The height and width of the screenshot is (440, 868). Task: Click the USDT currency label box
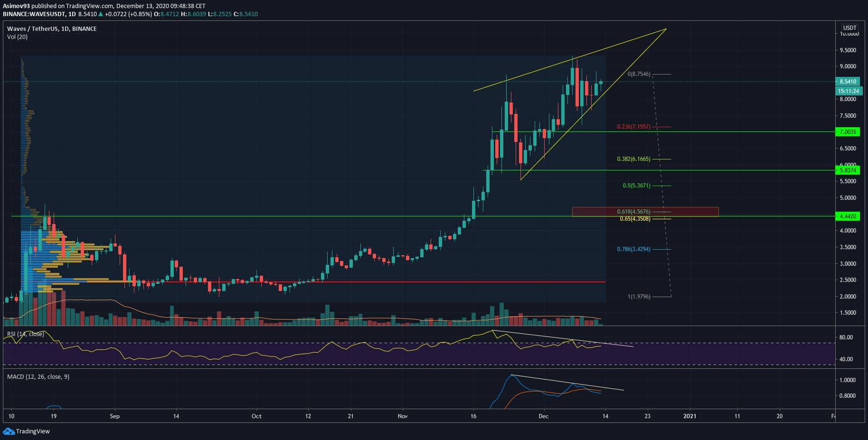849,28
